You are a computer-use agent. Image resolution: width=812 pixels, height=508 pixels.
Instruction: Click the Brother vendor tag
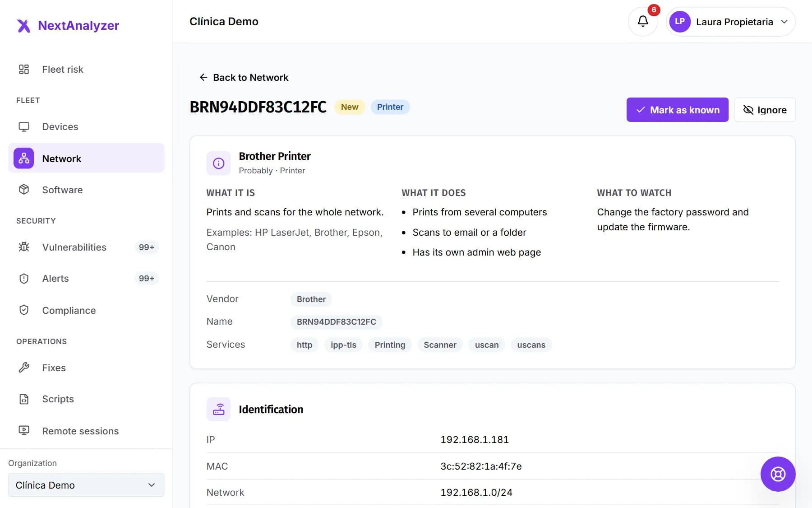(311, 299)
